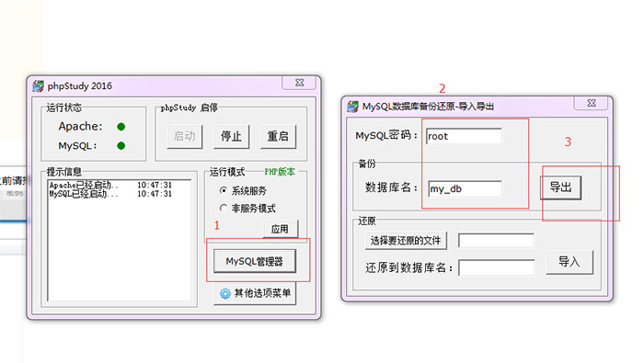Image resolution: width=644 pixels, height=363 pixels.
Task: Click the phpStudy 2016 title bar icon
Action: click(x=39, y=86)
